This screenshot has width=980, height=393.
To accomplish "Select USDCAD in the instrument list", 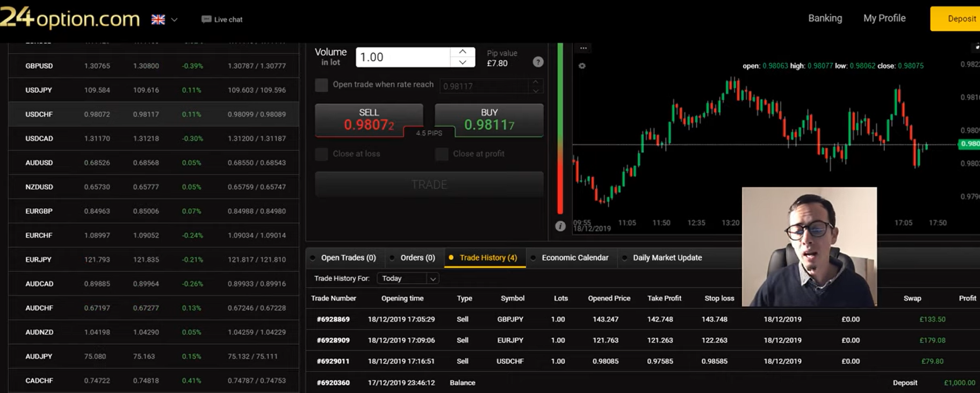I will 154,138.
